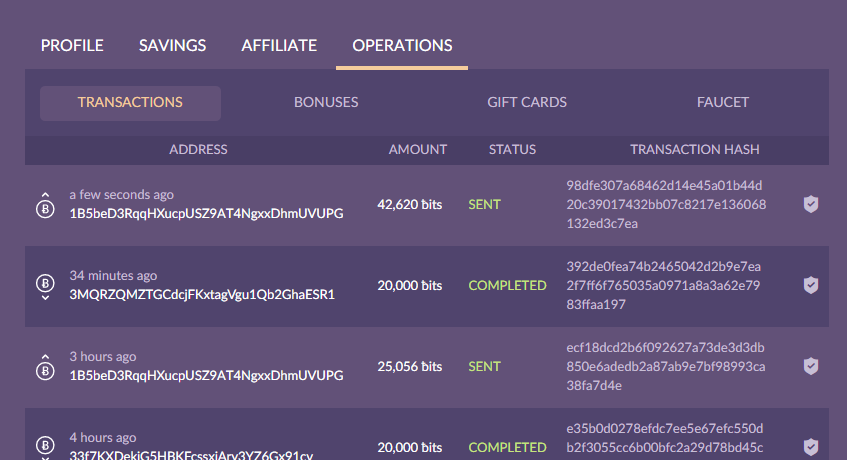Open transaction hash starting with 392de0fea74b
This screenshot has width=847, height=460.
(663, 286)
